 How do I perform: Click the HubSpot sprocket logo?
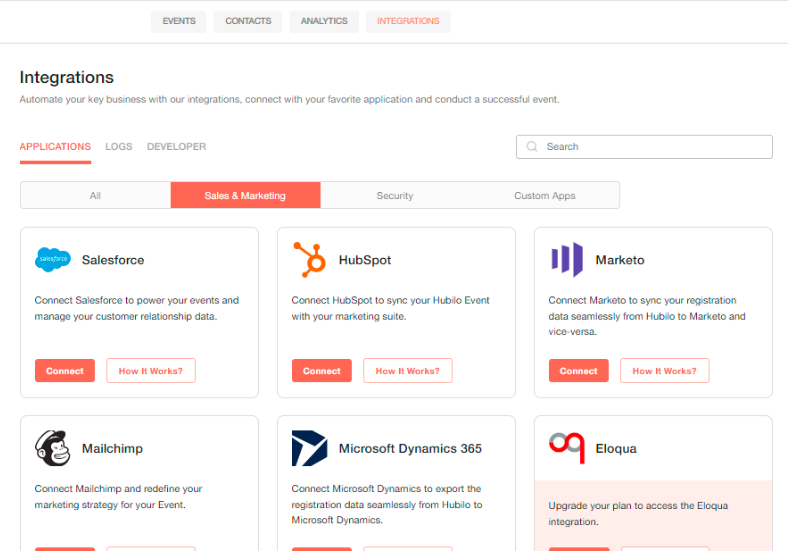point(309,260)
